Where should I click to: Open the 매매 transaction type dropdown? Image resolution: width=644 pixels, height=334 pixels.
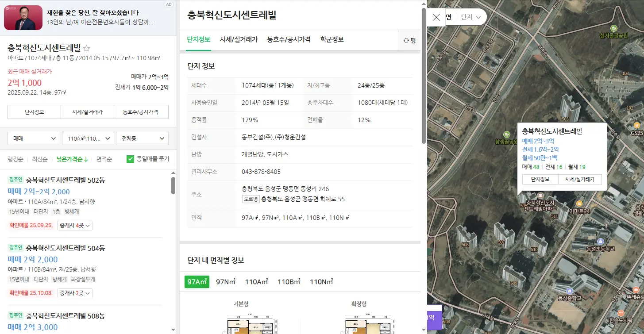coord(34,138)
